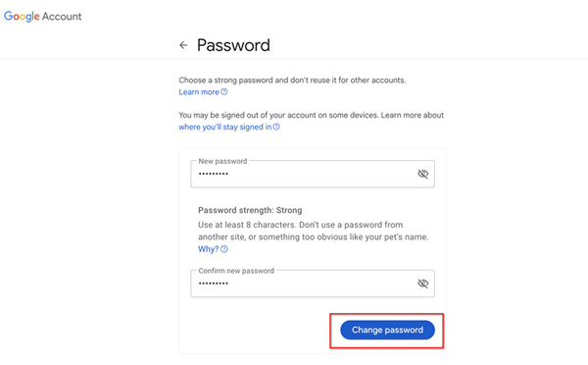Open the help icon after Learn more
588x365 pixels.
223,91
